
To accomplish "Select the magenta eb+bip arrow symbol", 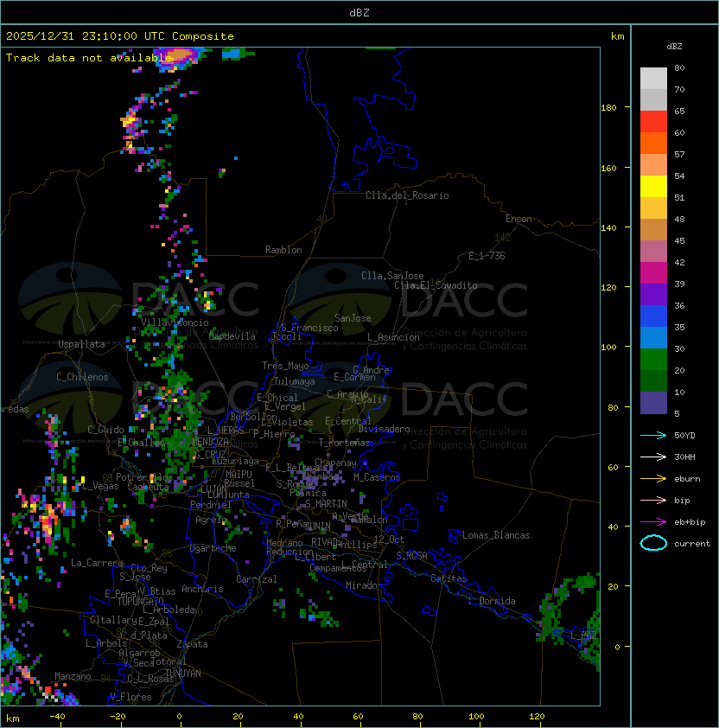I will tap(653, 521).
